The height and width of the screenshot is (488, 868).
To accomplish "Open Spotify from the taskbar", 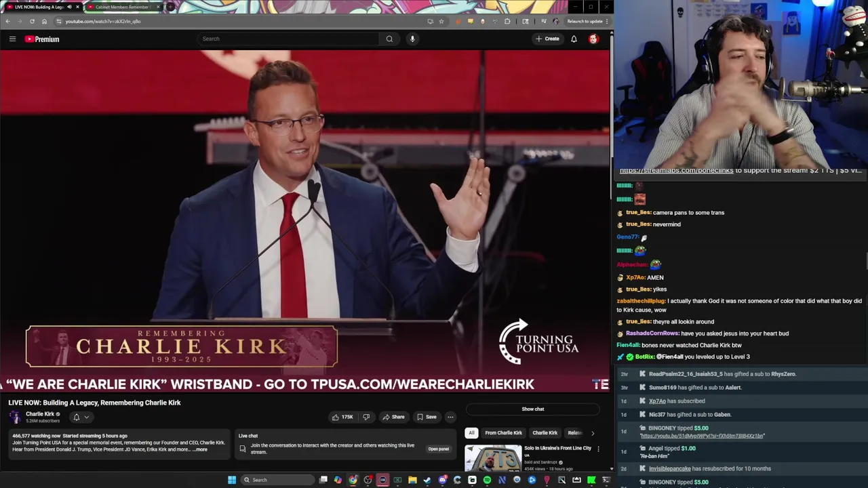I will click(487, 480).
